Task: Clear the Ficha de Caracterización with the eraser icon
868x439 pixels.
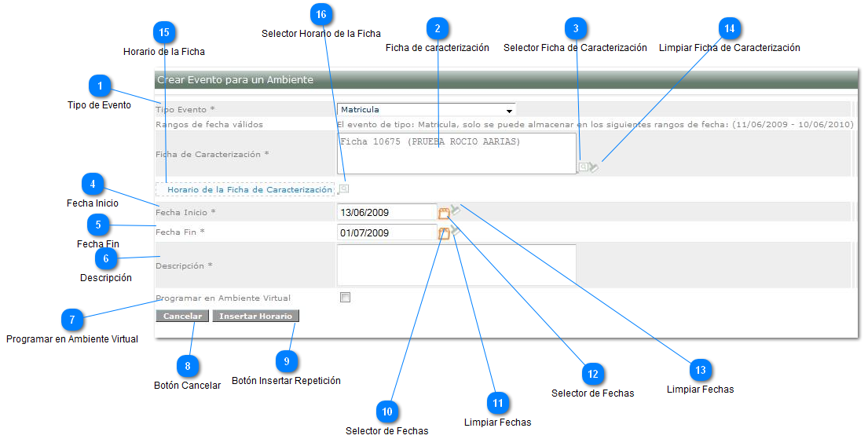Action: (x=594, y=166)
